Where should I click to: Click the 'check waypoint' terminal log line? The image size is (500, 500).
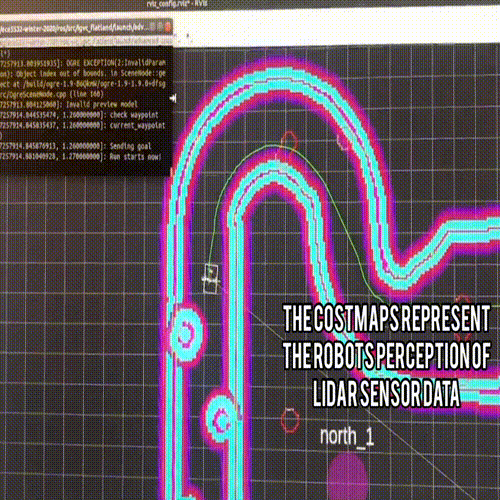[79, 115]
